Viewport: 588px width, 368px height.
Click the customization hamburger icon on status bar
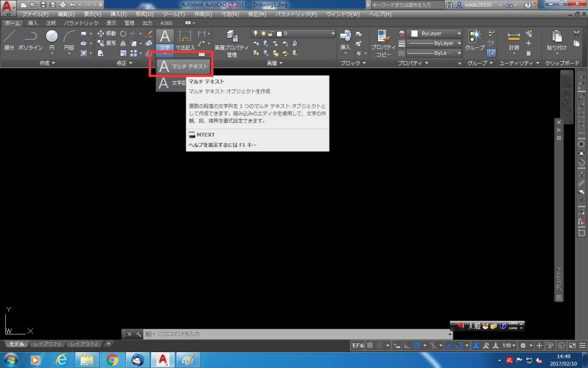[582, 346]
